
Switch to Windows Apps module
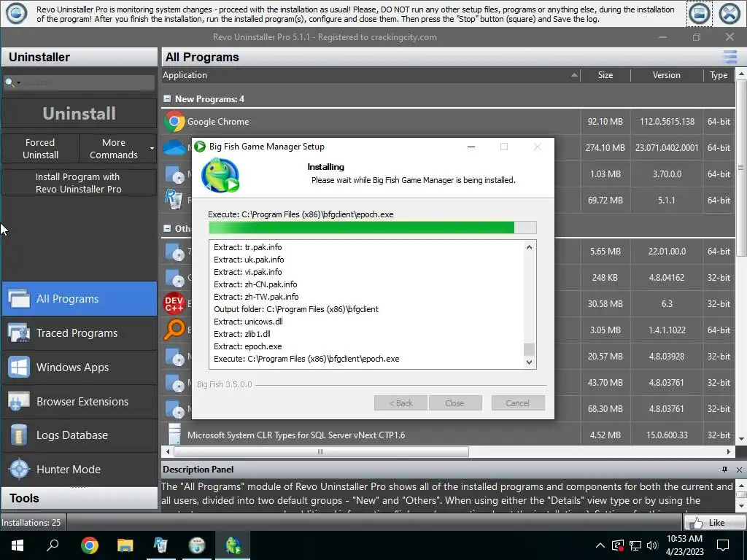[79, 367]
